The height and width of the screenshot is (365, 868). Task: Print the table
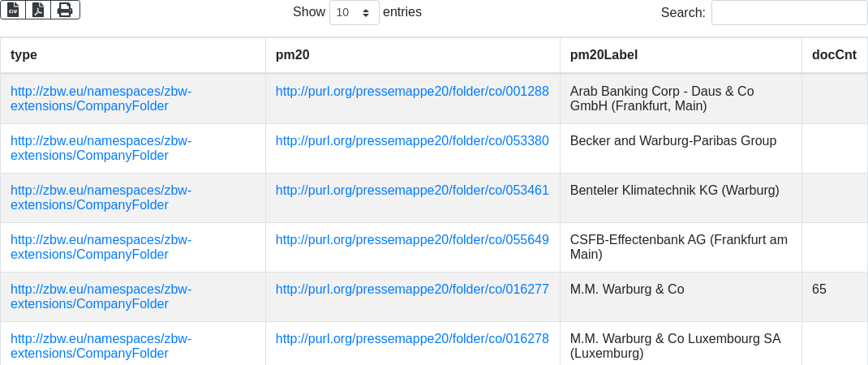tap(65, 10)
